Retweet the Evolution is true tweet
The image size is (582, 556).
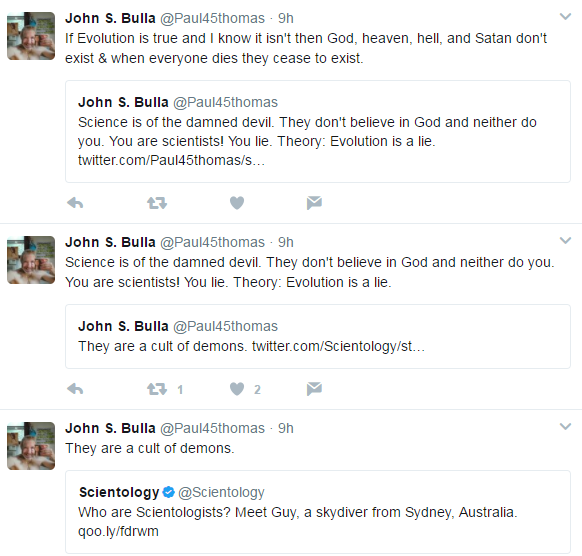coord(157,203)
